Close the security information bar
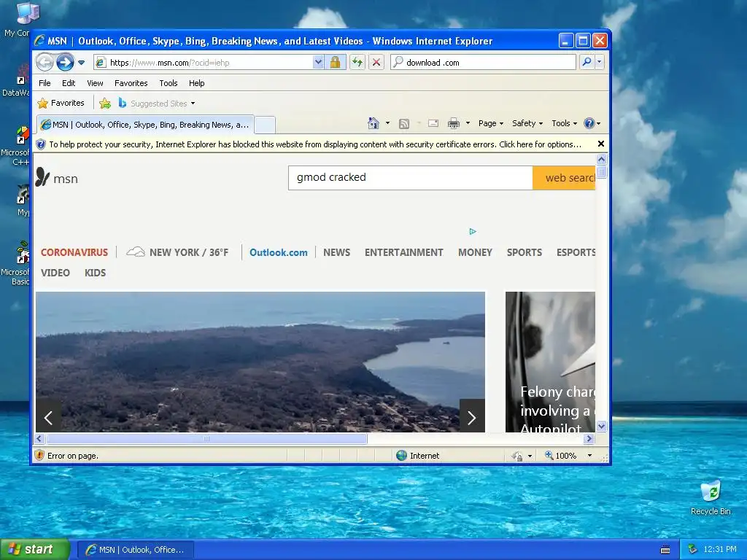The height and width of the screenshot is (560, 747). 601,144
